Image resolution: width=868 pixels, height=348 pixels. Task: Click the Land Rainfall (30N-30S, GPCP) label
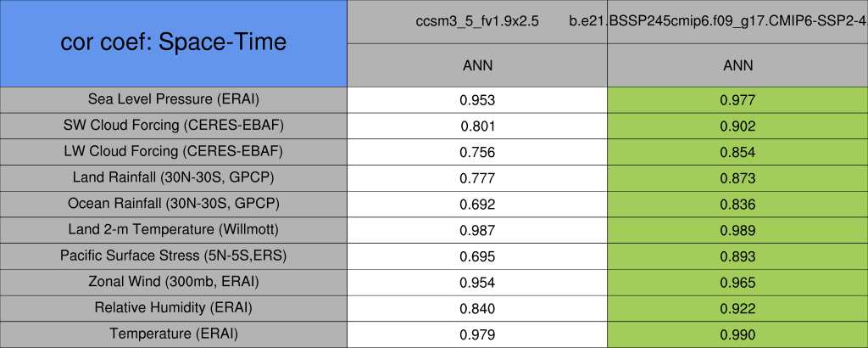(173, 178)
